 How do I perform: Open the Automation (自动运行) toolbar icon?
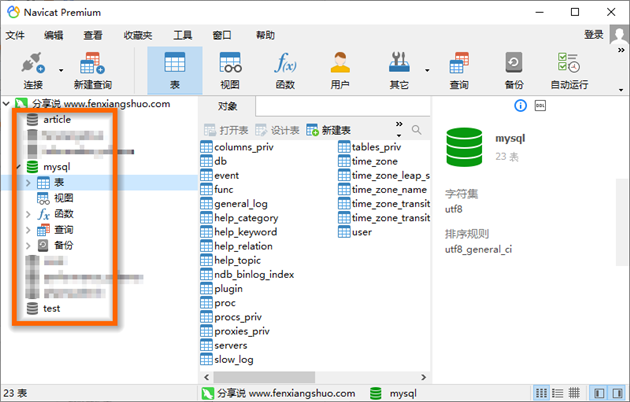coord(569,71)
